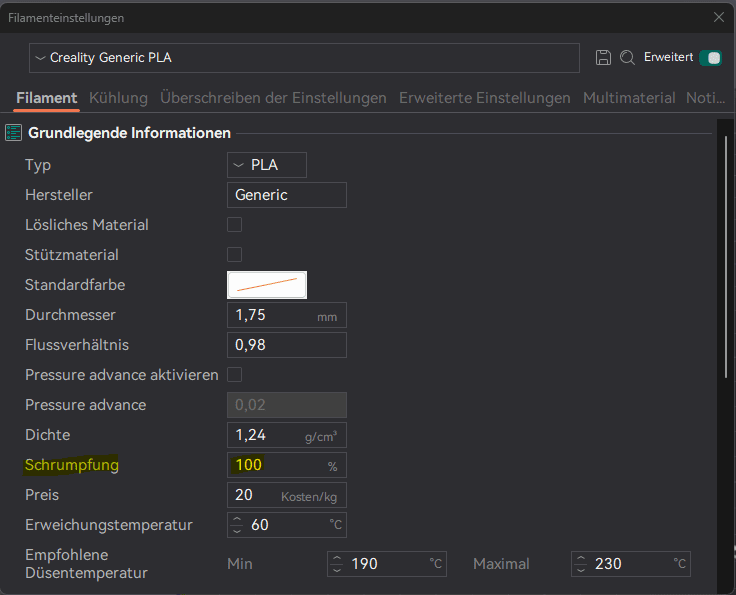Click the disabled Pressure advance 0,02 field
Screen dimensions: 736x595
tap(287, 405)
